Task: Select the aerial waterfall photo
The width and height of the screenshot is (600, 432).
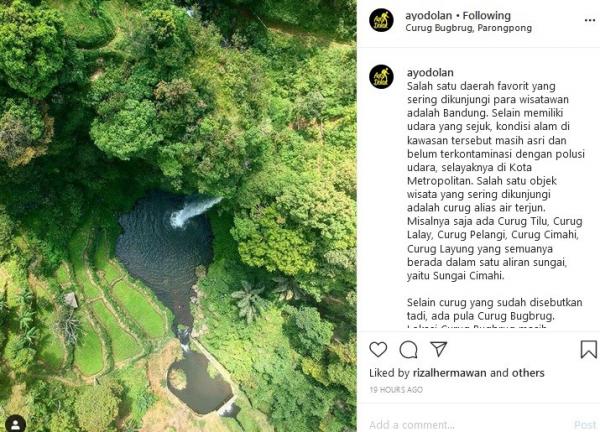Action: (x=178, y=216)
